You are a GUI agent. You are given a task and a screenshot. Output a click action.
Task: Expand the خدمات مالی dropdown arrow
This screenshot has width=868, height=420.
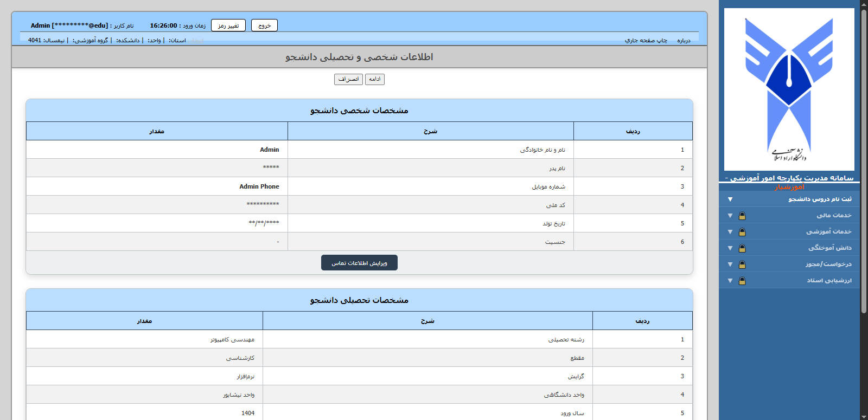pyautogui.click(x=730, y=216)
